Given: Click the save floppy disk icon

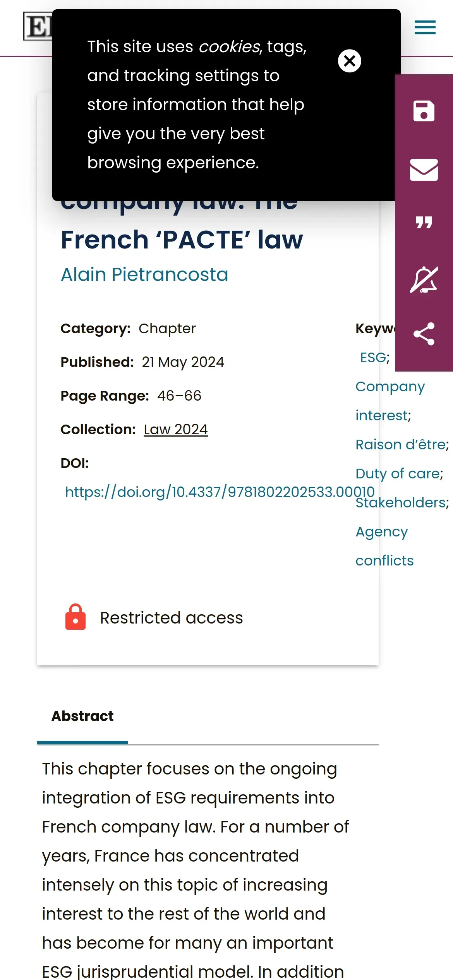Looking at the screenshot, I should pos(424,111).
